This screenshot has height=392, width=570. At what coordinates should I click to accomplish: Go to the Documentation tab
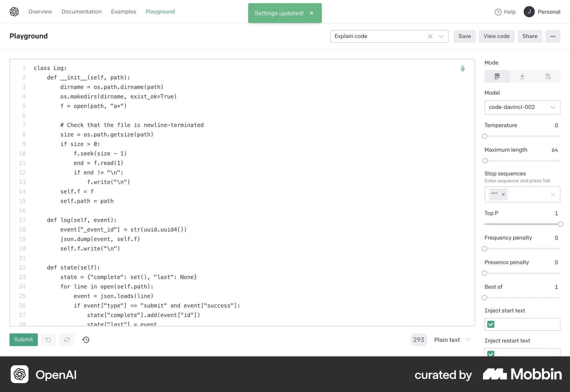click(81, 12)
